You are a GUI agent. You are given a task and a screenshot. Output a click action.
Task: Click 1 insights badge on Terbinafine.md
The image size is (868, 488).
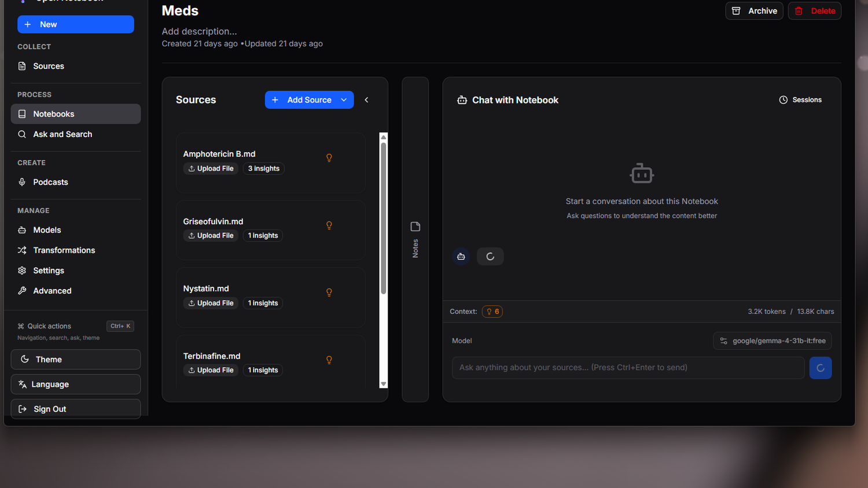point(263,371)
